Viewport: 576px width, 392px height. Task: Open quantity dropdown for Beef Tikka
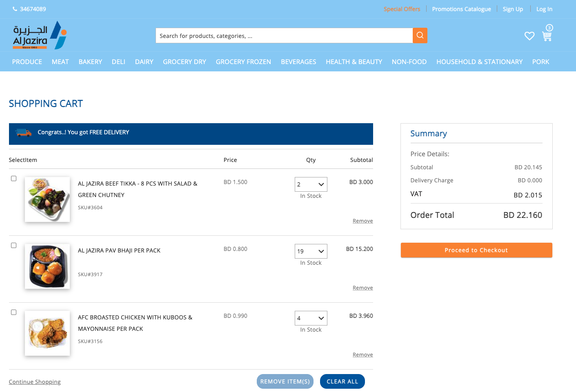pos(311,184)
